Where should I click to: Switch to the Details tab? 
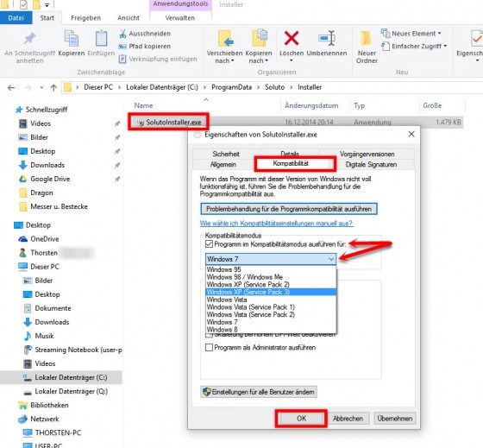click(x=290, y=154)
